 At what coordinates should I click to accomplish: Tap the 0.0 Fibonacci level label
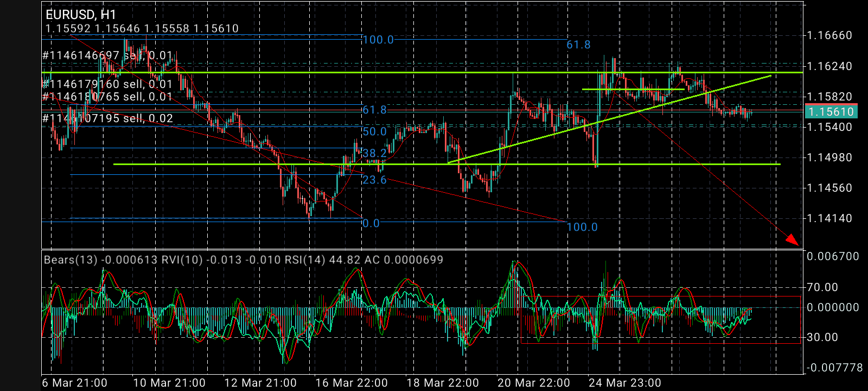(x=371, y=223)
